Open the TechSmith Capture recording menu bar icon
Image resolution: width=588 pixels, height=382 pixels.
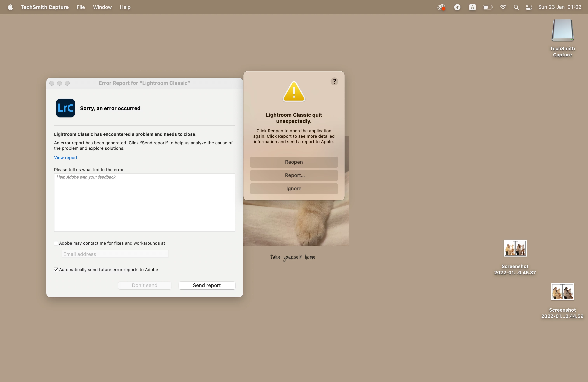click(x=441, y=7)
